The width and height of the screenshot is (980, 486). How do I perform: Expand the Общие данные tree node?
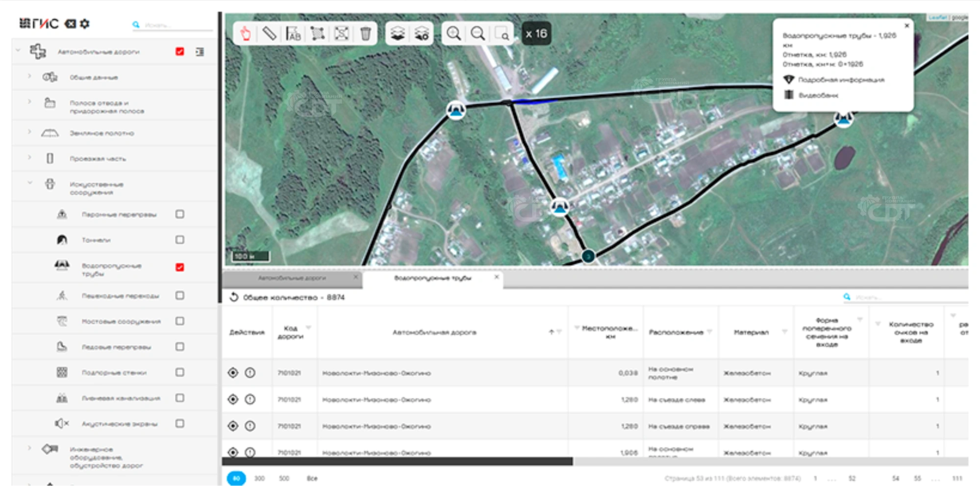pyautogui.click(x=29, y=77)
